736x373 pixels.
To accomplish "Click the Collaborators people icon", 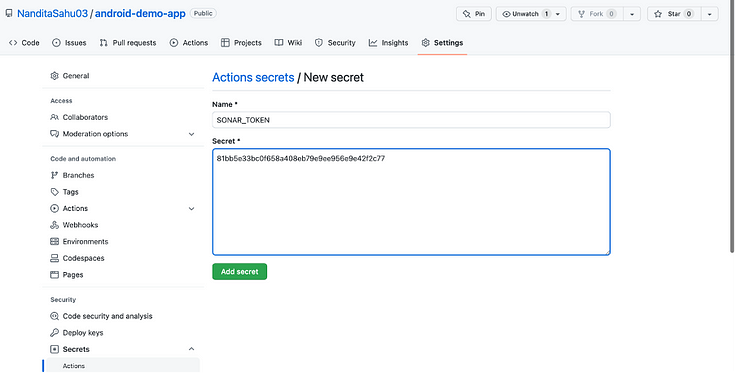I will coord(54,117).
